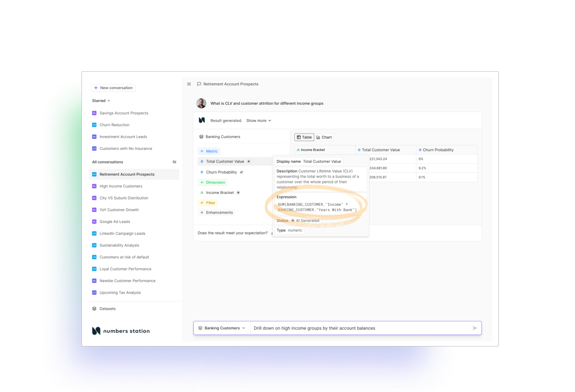Viewport: 575px width, 392px height.
Task: Open the Datasets page
Action: [107, 309]
